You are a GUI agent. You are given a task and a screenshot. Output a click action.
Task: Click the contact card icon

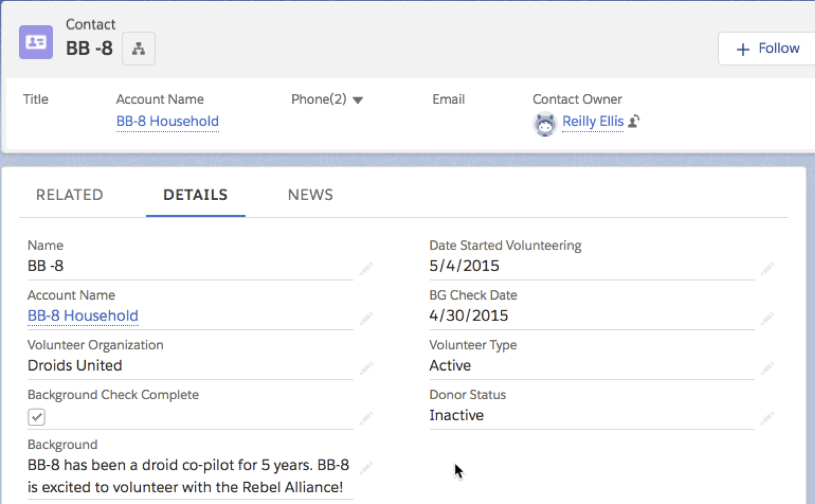click(36, 42)
